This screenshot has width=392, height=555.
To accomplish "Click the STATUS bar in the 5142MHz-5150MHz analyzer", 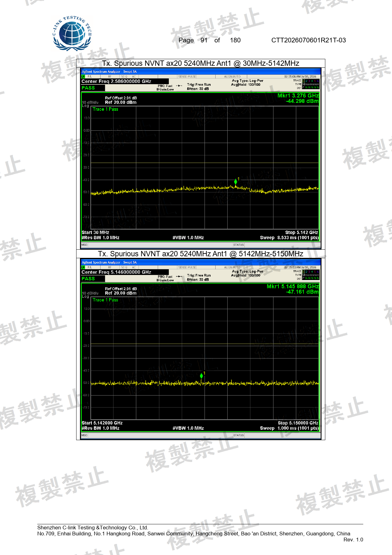I will [x=239, y=435].
